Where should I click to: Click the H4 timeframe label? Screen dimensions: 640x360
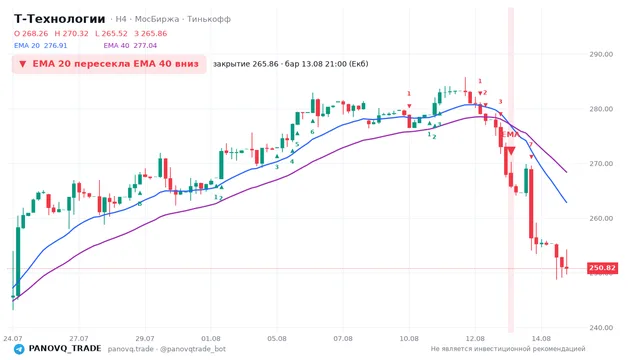click(x=121, y=19)
